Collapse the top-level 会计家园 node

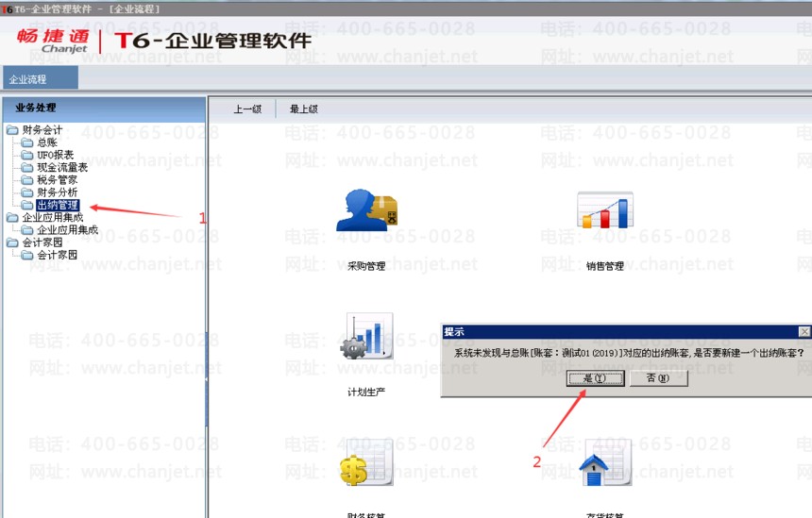coord(12,242)
